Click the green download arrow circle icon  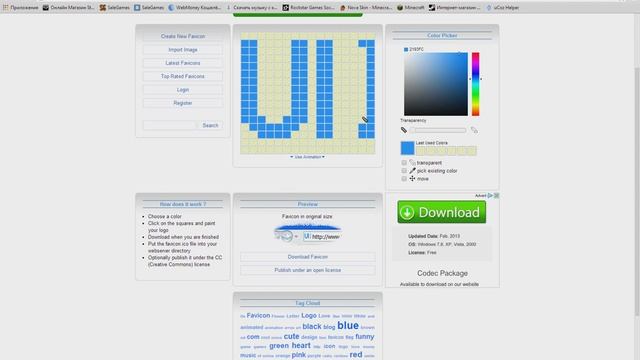pyautogui.click(x=407, y=212)
